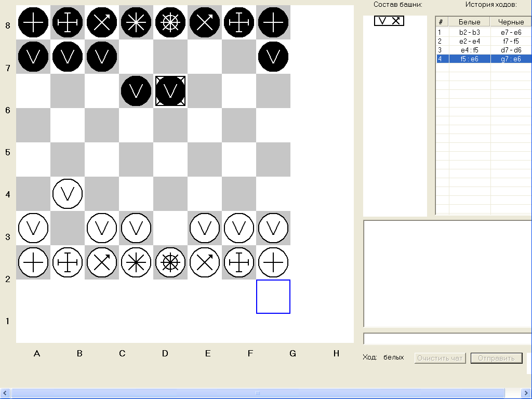Viewport: 532px width, 399px height.
Task: Select the left white barred-cross piece
Action: (x=68, y=262)
